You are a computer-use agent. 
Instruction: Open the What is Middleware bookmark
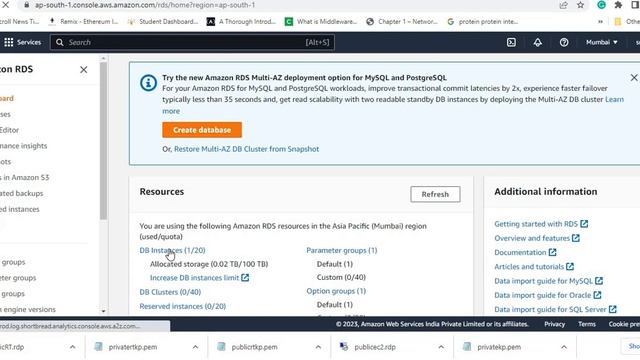321,22
